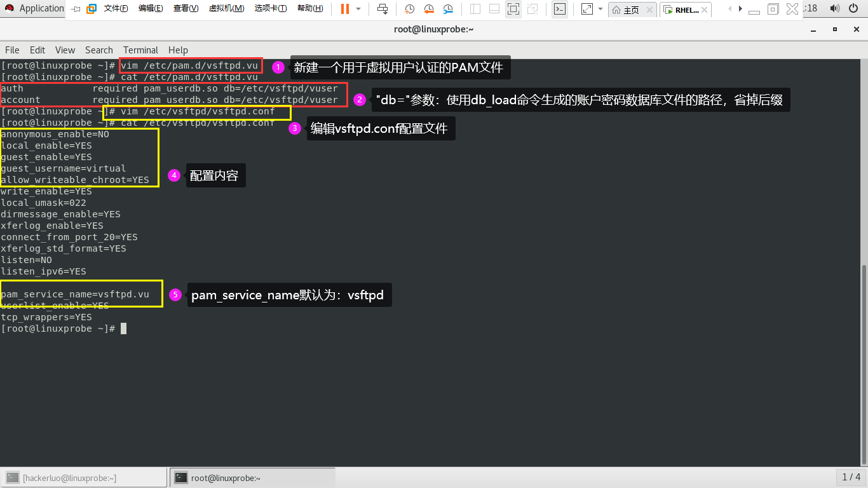Click the line pam_service_name=vsftpd.vu

pos(75,294)
